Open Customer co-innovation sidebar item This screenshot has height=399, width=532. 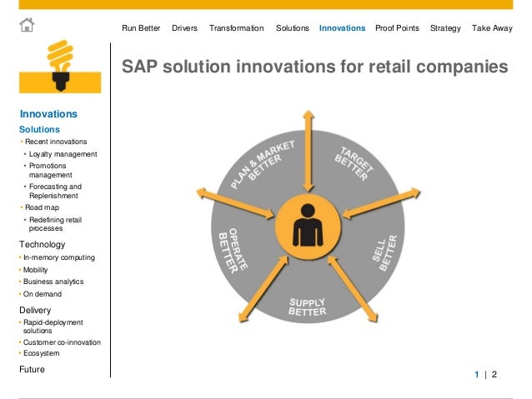62,342
